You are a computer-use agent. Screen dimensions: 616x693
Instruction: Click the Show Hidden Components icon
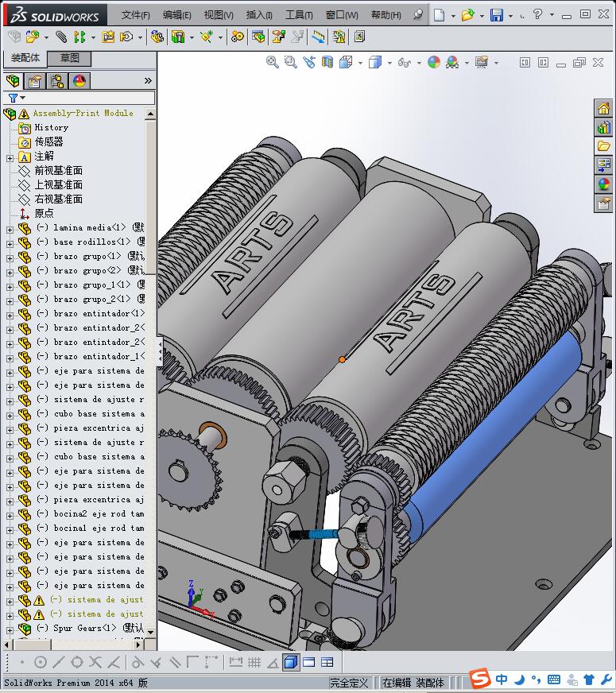click(x=157, y=37)
